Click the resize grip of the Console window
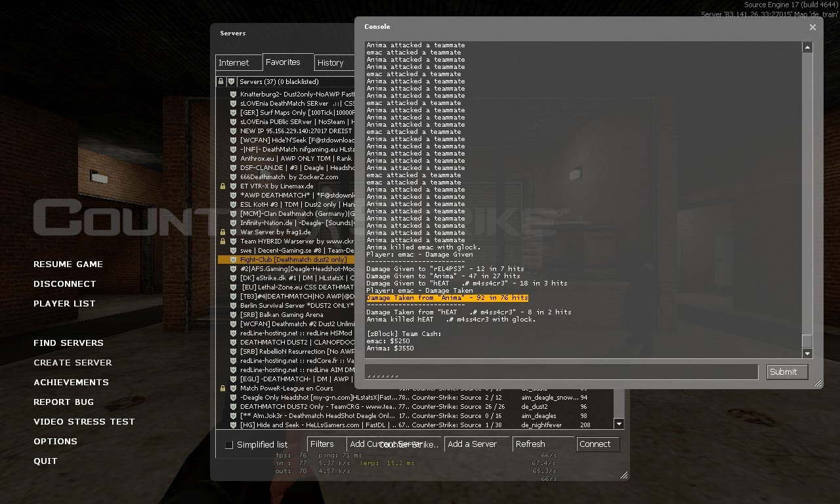Screen dimensions: 840x504 pyautogui.click(x=818, y=383)
